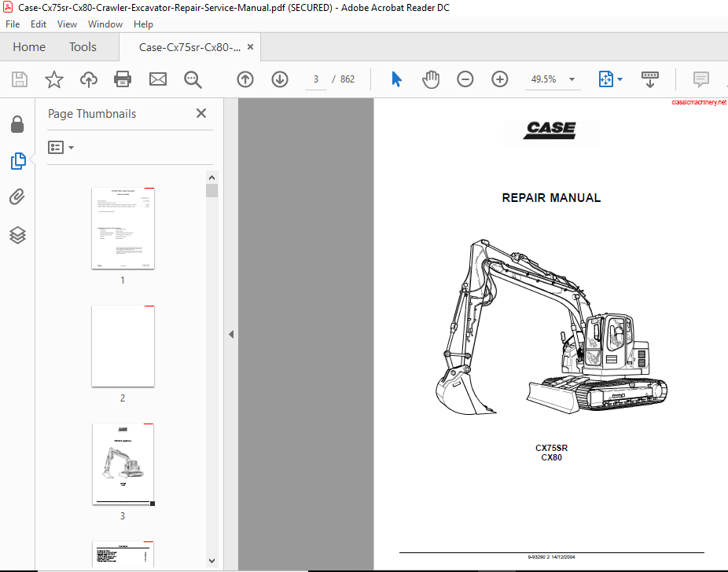Open the View menu
728x572 pixels.
(x=67, y=24)
